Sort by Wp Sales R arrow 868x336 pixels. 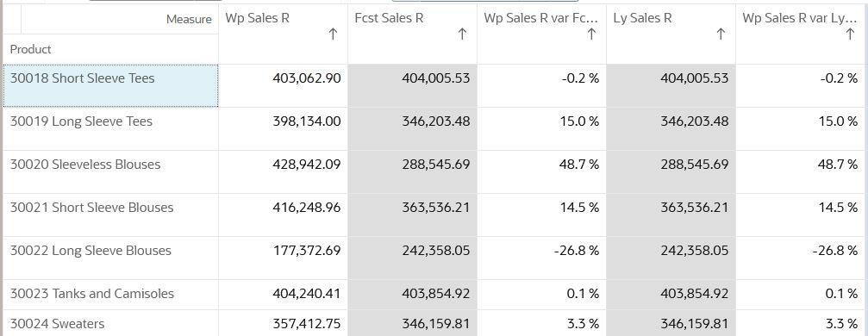333,34
